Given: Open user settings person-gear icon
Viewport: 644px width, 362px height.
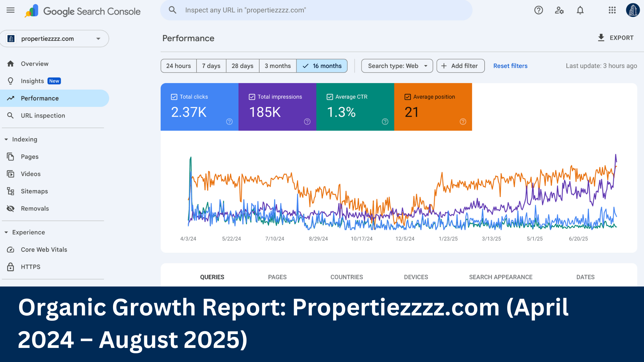Looking at the screenshot, I should pos(559,10).
